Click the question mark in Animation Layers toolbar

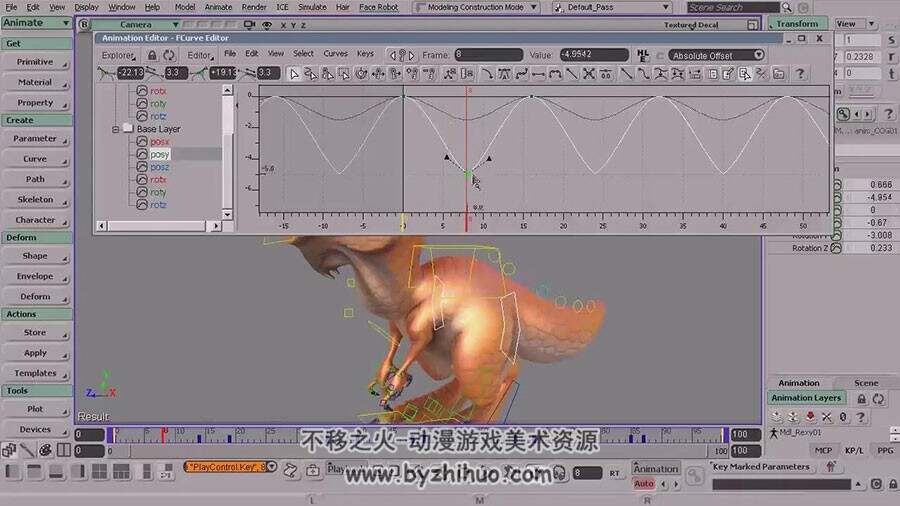pyautogui.click(x=860, y=417)
